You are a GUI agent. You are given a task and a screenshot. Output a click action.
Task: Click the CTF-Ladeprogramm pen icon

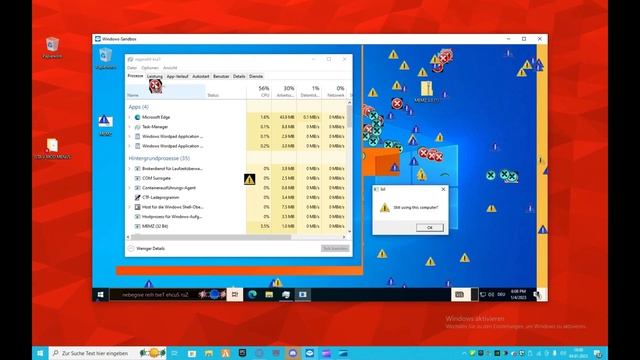click(x=138, y=198)
